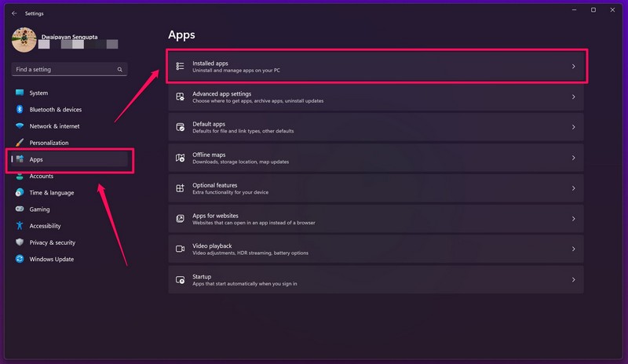Open Time & language section
This screenshot has height=364, width=628.
[x=51, y=193]
